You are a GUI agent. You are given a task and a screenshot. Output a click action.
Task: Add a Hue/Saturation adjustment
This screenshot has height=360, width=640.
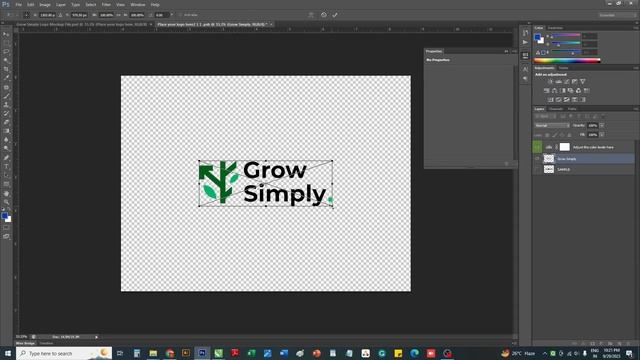[x=547, y=91]
